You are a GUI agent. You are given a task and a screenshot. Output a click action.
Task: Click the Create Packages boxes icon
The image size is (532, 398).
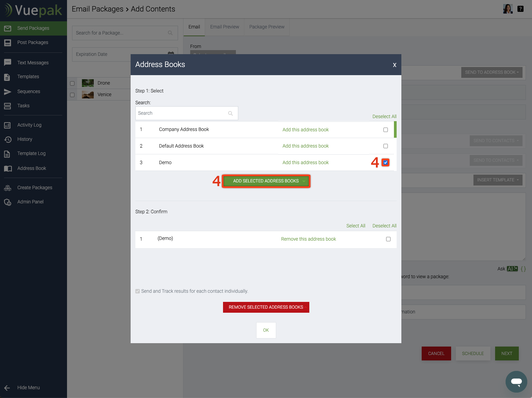pos(7,188)
